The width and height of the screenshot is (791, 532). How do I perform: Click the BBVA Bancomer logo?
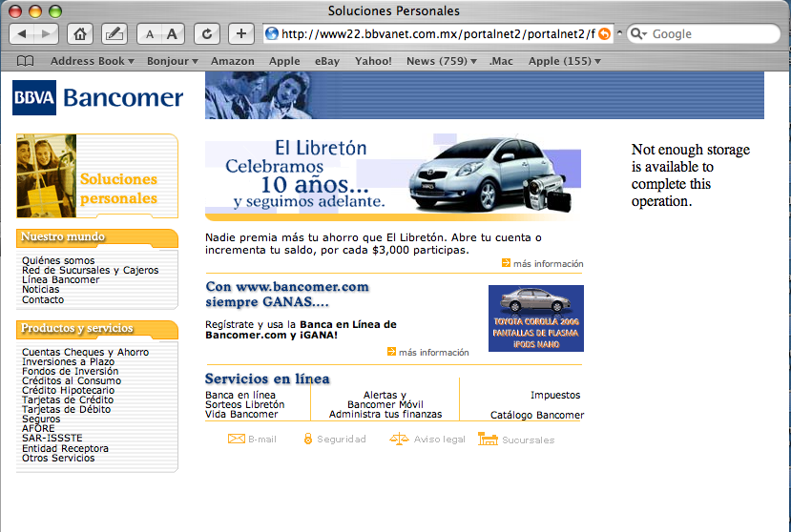click(x=98, y=98)
